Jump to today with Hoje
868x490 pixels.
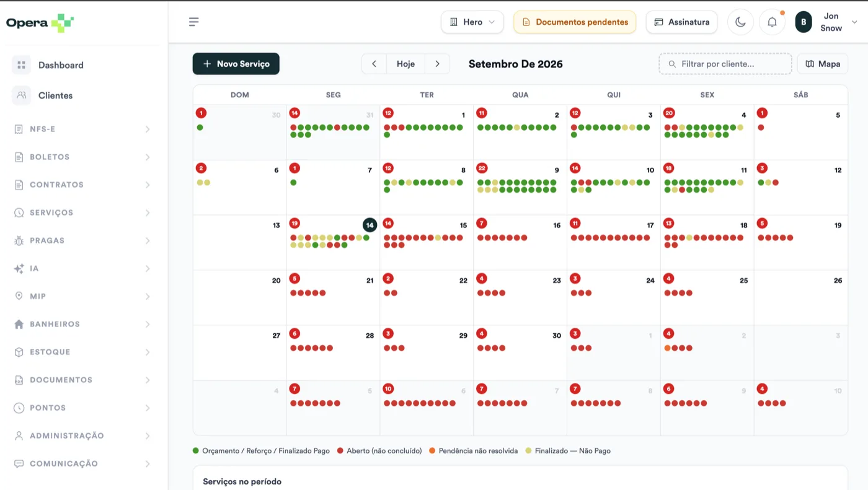405,64
